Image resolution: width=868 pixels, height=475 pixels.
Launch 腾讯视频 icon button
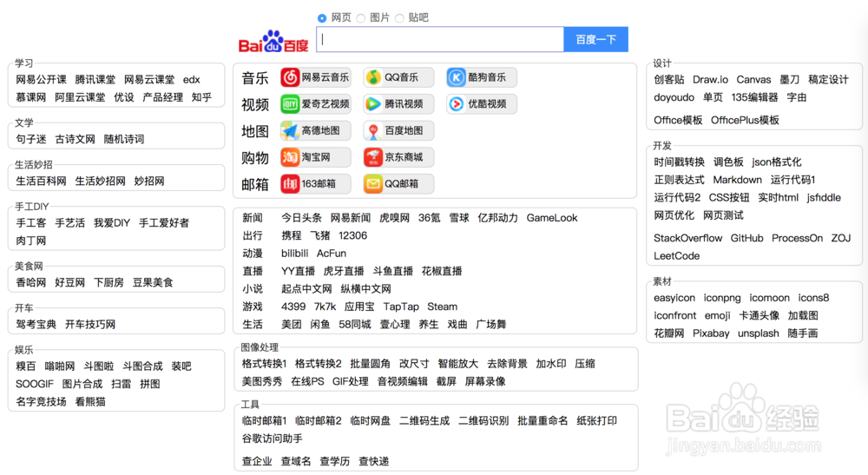(x=398, y=104)
